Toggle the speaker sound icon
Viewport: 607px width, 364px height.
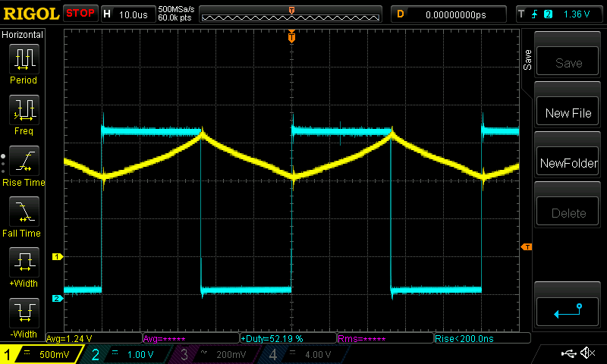[587, 353]
